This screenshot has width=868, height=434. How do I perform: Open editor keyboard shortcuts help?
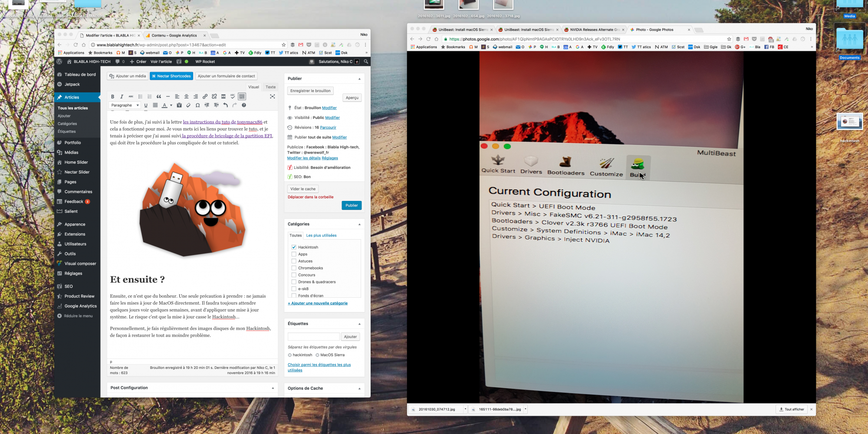[244, 105]
